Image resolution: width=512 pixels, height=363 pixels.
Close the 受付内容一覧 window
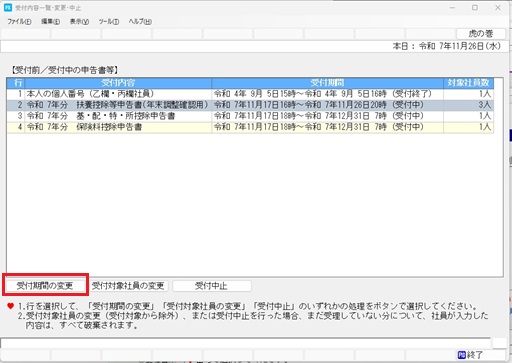(x=498, y=8)
